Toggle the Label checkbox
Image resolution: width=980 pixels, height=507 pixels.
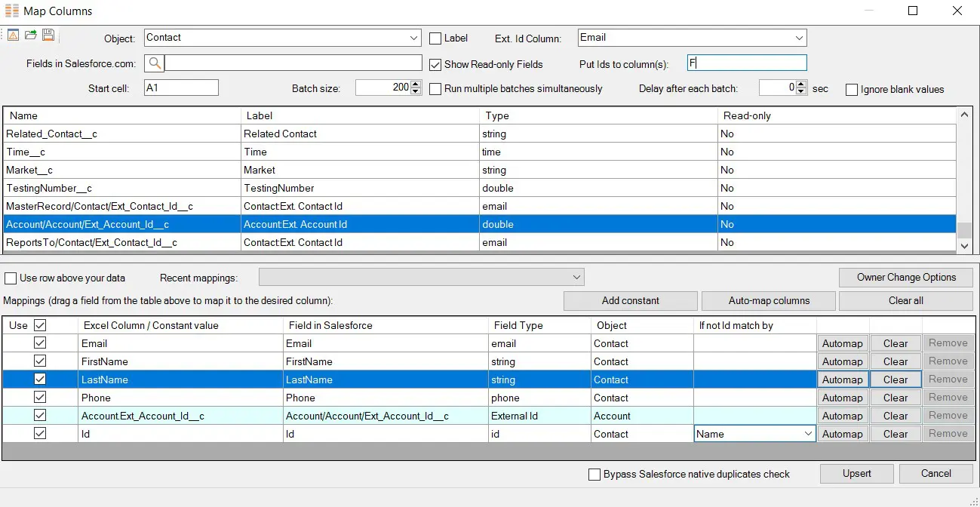pos(435,38)
